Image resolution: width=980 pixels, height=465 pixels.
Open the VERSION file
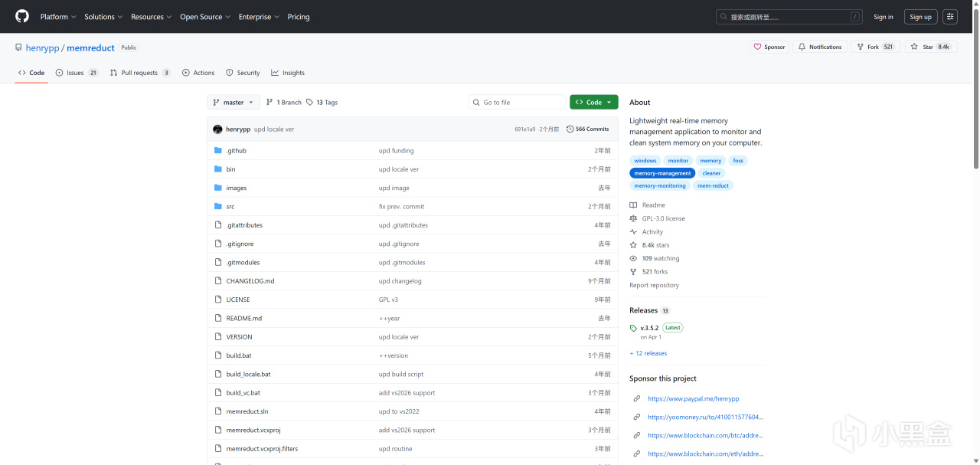239,337
